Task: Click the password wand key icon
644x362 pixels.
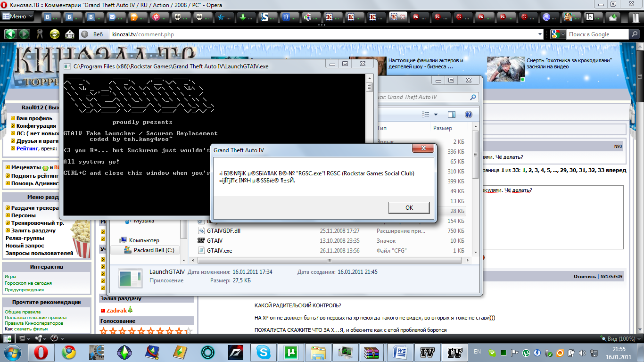Action: tap(40, 34)
